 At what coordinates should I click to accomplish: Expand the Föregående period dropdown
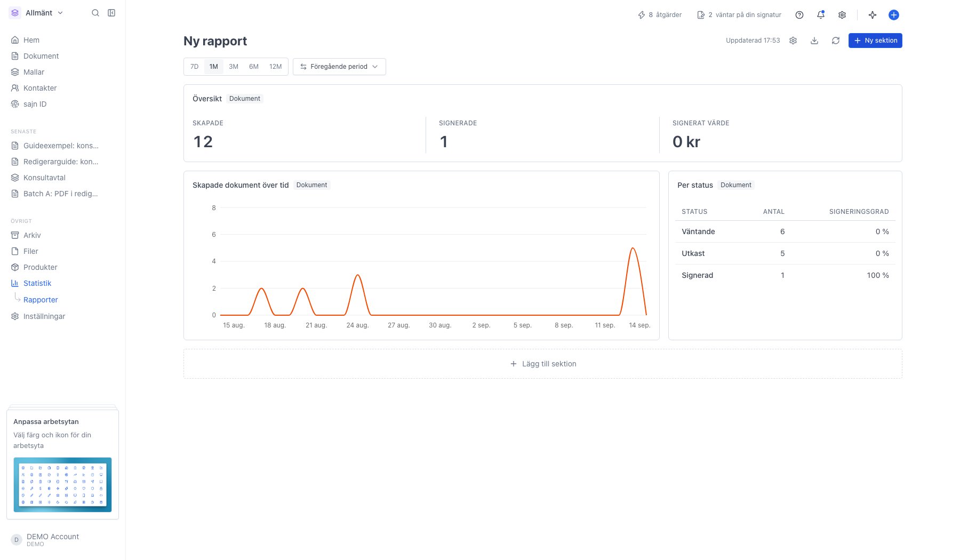tap(339, 67)
